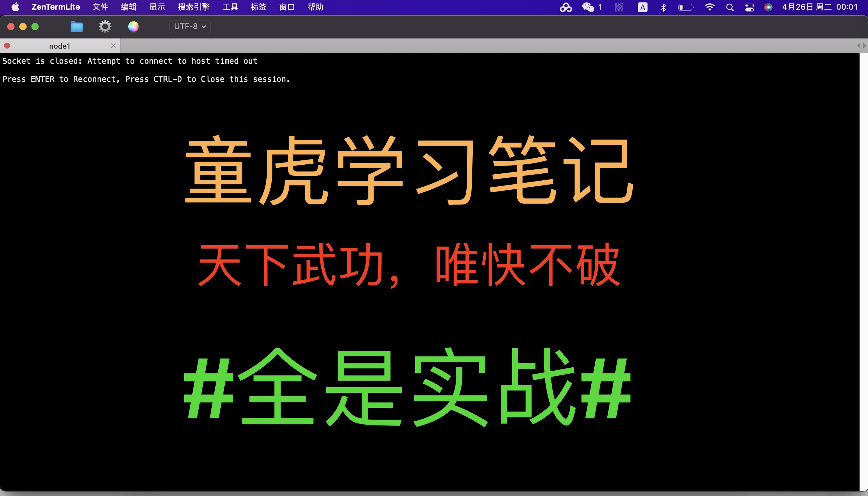Click the Siri icon
The image size is (868, 496).
pos(768,7)
